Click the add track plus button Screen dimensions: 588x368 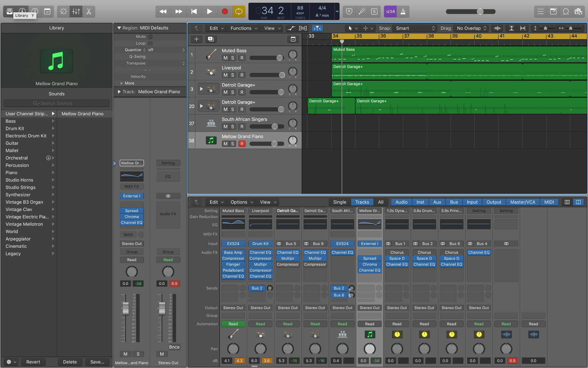(x=196, y=39)
